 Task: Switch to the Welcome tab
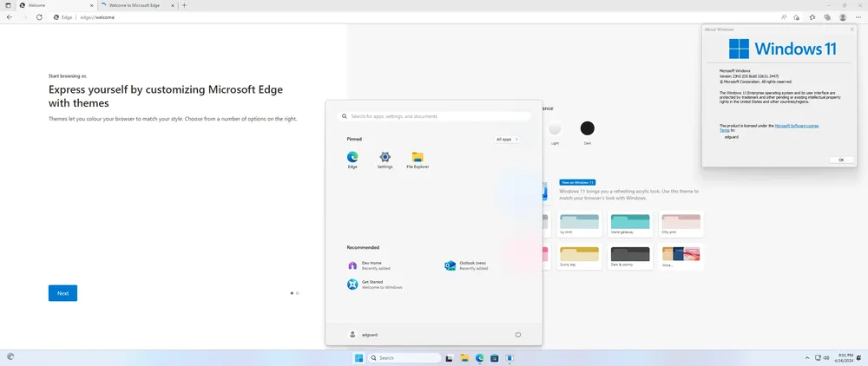click(x=56, y=5)
